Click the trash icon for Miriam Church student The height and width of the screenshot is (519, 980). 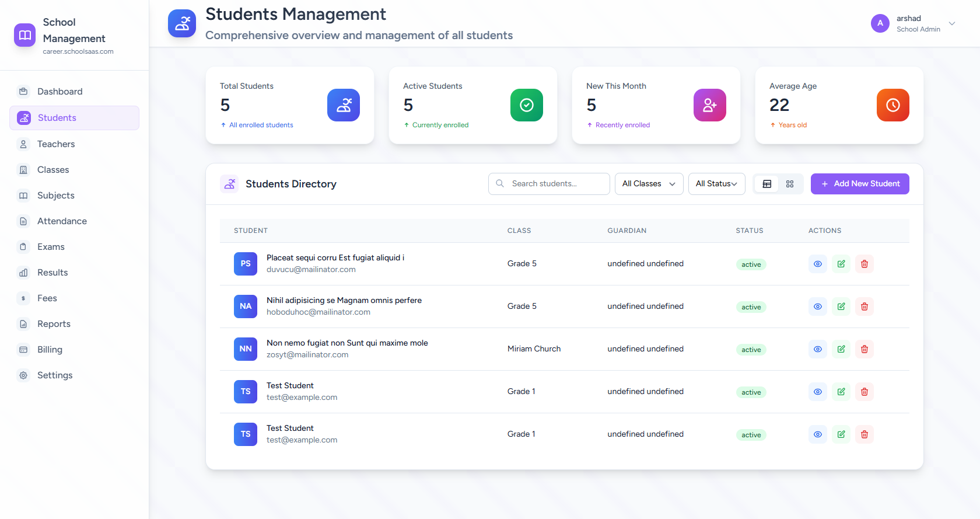(864, 349)
